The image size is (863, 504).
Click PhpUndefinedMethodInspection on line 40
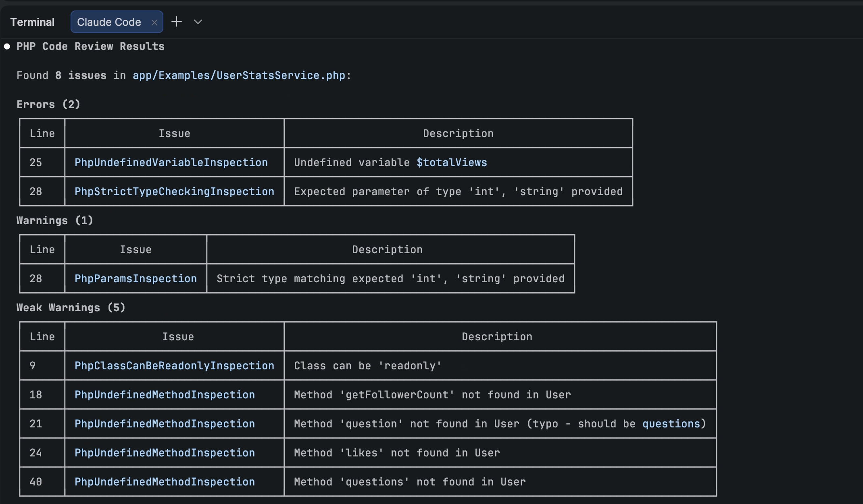165,482
